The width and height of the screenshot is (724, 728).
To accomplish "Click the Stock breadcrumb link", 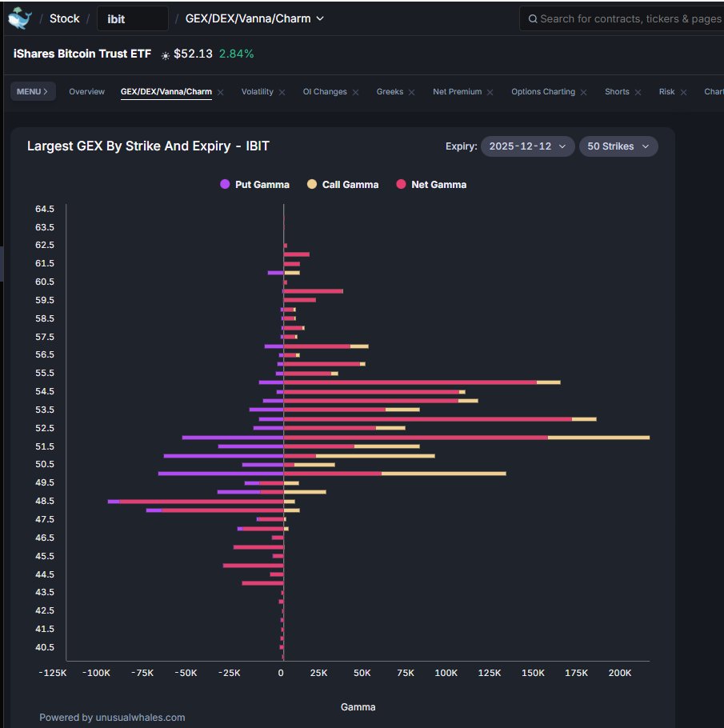I will (65, 18).
